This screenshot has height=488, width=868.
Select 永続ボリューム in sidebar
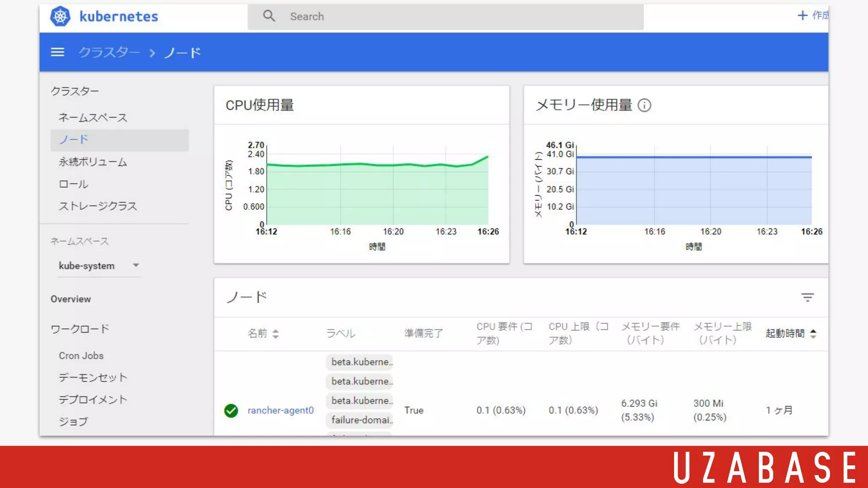tap(93, 162)
